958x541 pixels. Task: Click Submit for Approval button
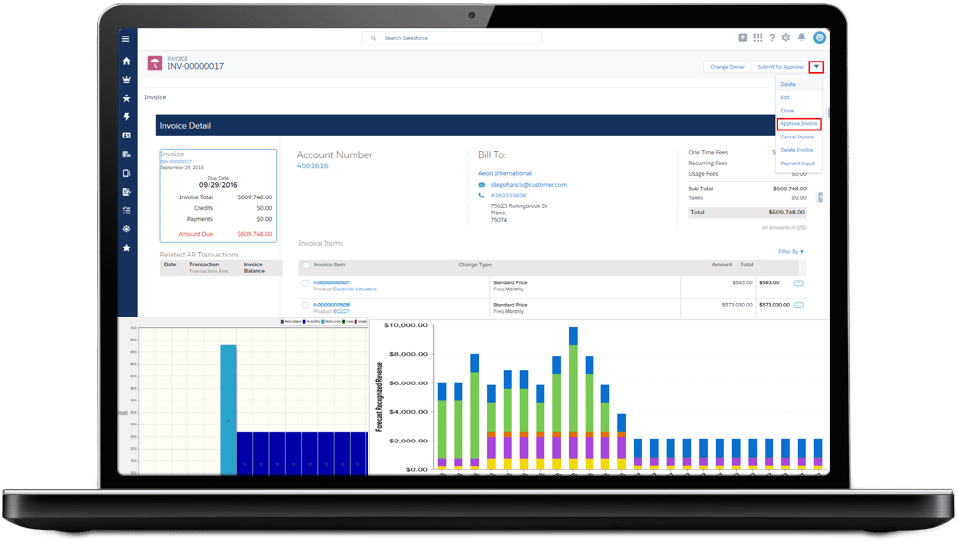780,67
